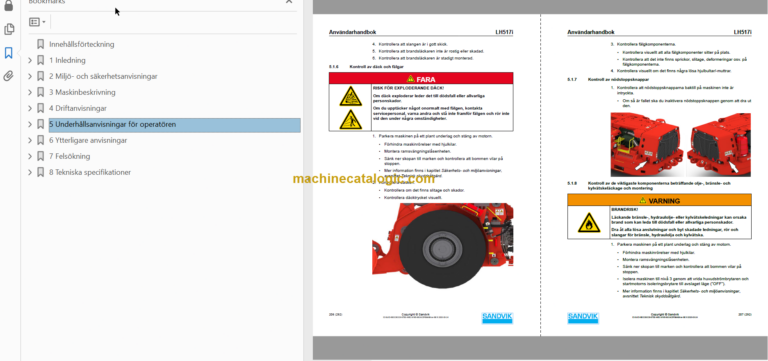Click bookmark icon beside '8 Tekniska specifikationer'
The width and height of the screenshot is (768, 361).
point(41,172)
